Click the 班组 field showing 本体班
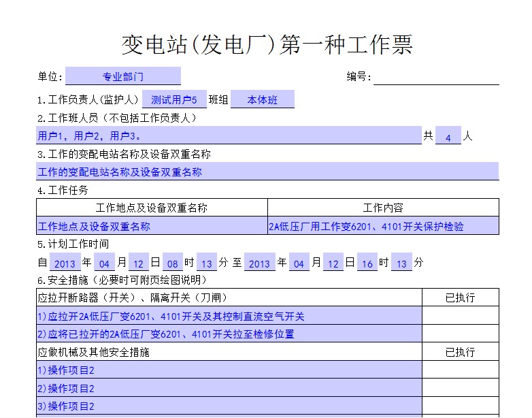 click(x=263, y=99)
